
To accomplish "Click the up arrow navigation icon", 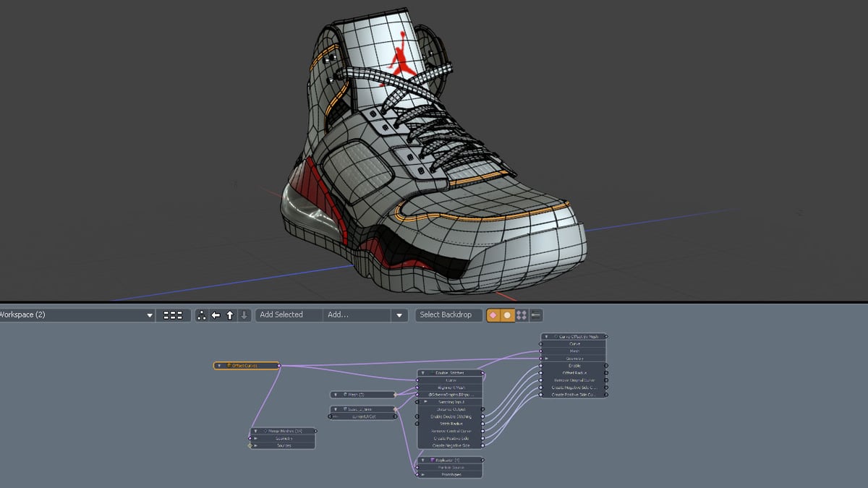I will click(229, 314).
